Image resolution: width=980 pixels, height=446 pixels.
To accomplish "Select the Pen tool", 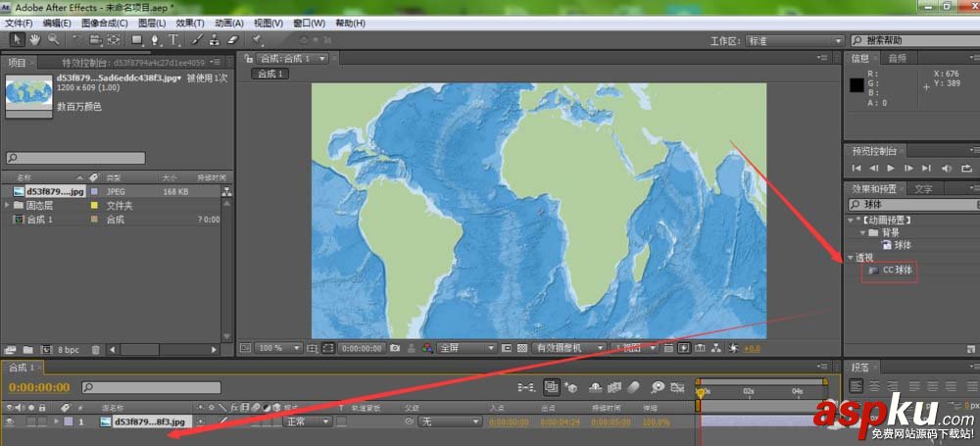I will point(155,39).
